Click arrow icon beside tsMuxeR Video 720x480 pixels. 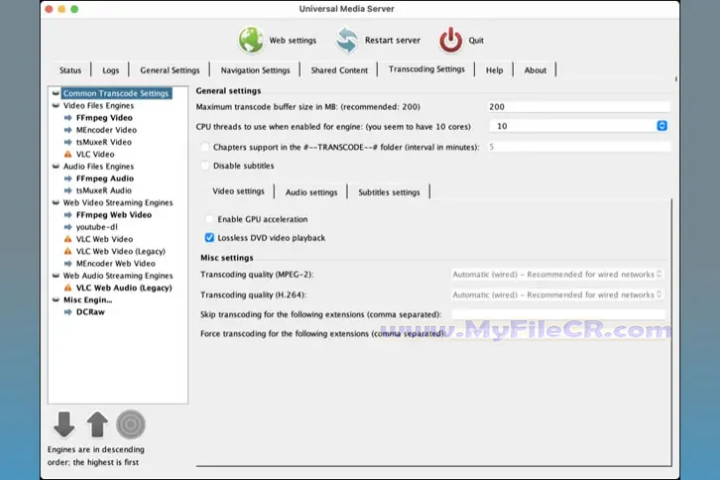point(68,142)
